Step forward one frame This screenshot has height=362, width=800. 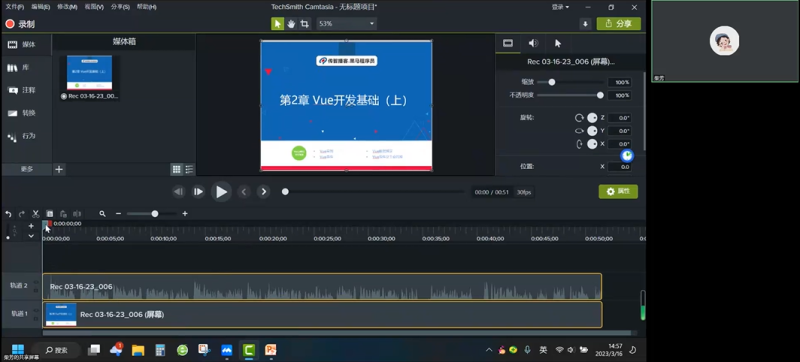198,192
